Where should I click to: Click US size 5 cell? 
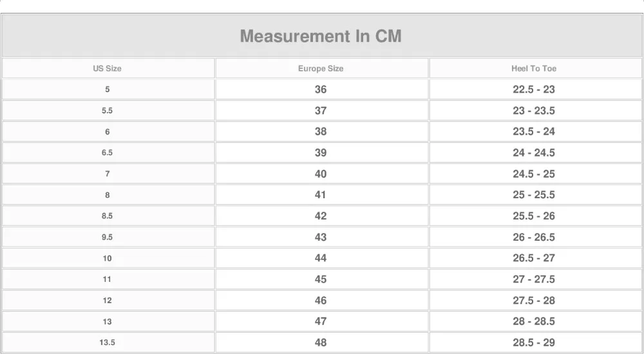(108, 89)
